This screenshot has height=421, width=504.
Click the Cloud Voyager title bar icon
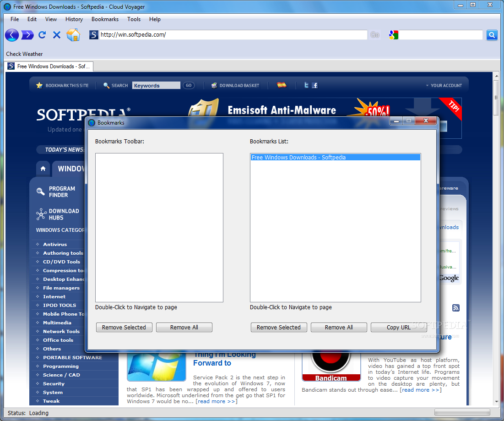tap(7, 6)
